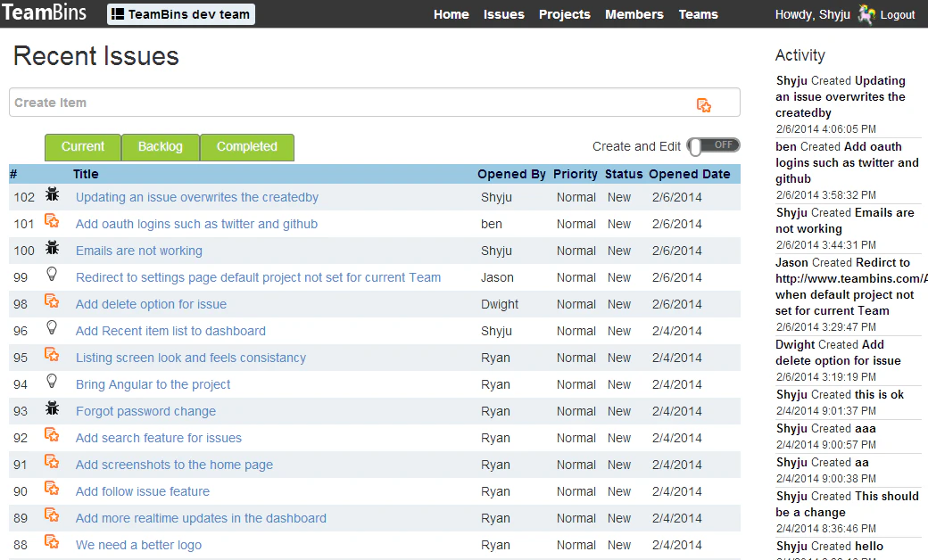
Task: Open issue 'We need a better logo'
Action: tap(138, 545)
